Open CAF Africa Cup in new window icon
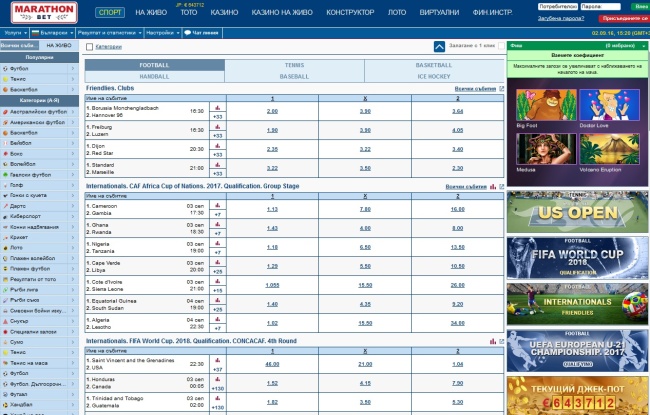Image resolution: width=650 pixels, height=415 pixels. click(502, 187)
